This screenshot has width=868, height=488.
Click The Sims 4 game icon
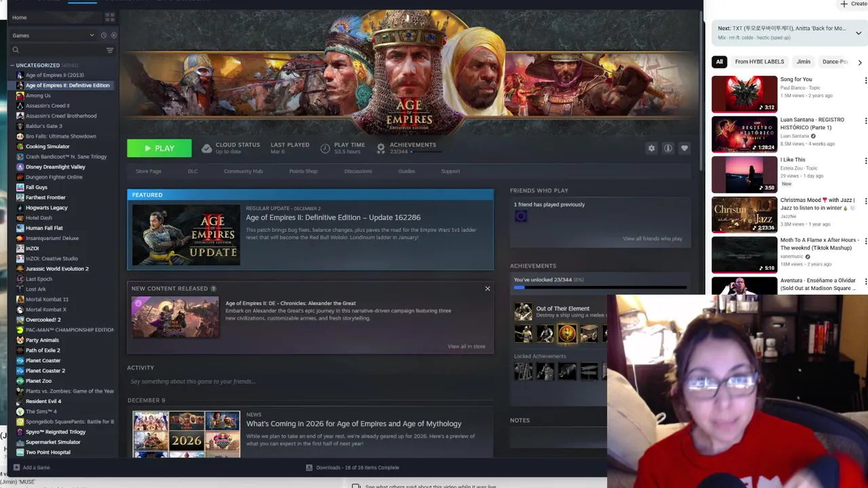pos(20,411)
